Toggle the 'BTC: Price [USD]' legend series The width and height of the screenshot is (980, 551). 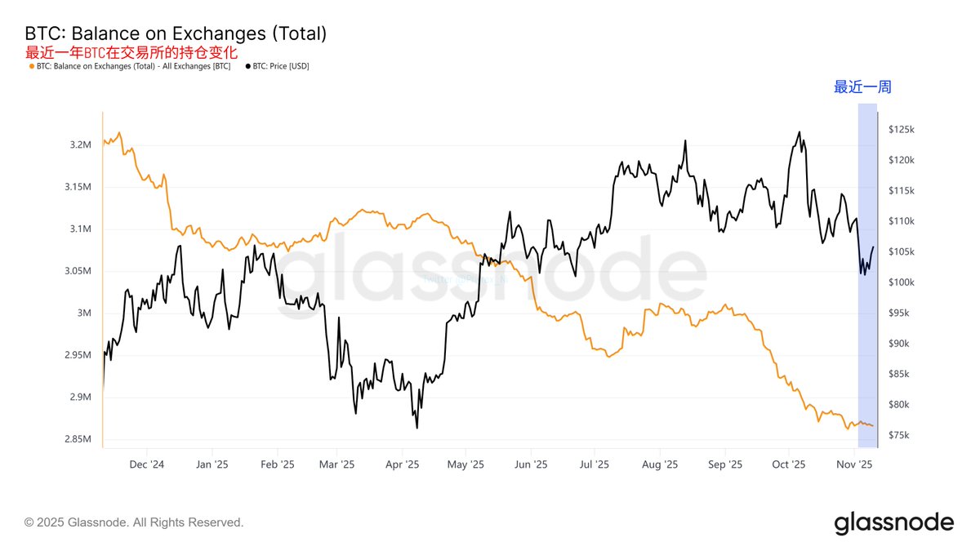pos(281,66)
